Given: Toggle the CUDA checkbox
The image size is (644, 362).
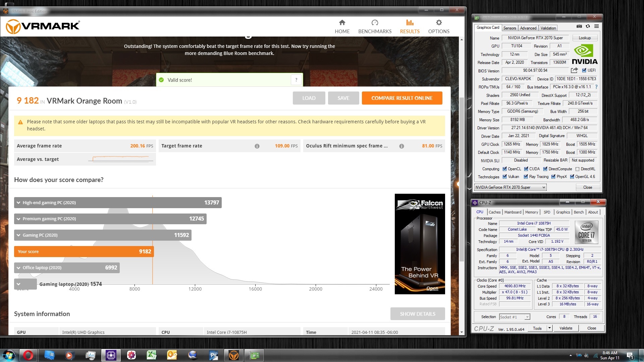Looking at the screenshot, I should pos(526,169).
